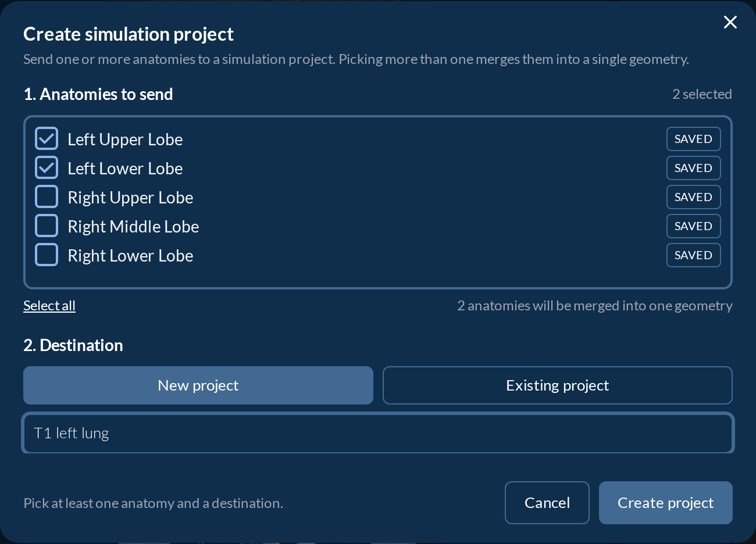Close the Create simulation project dialog
756x544 pixels.
(x=730, y=22)
